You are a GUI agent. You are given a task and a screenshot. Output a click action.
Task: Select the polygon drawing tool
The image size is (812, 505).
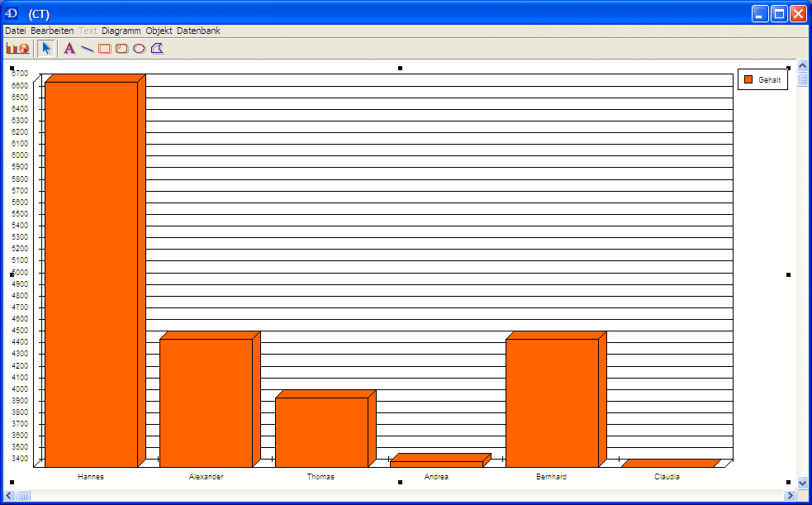[157, 49]
